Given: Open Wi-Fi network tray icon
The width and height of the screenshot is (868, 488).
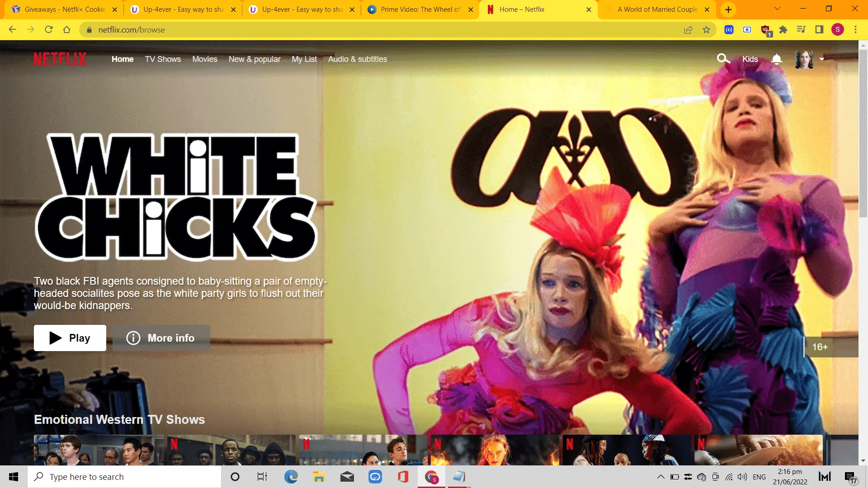Looking at the screenshot, I should coord(729,477).
